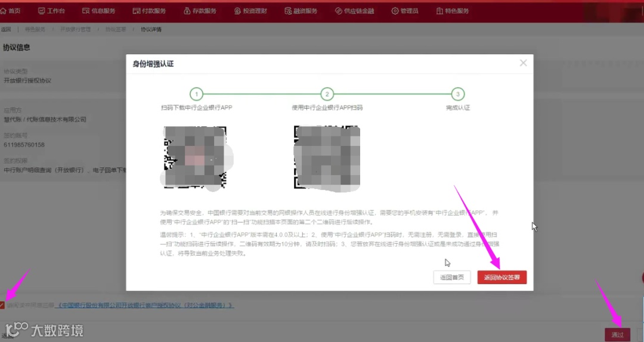Click step 1 circle 扫码下载中行企业银行APP

click(196, 94)
